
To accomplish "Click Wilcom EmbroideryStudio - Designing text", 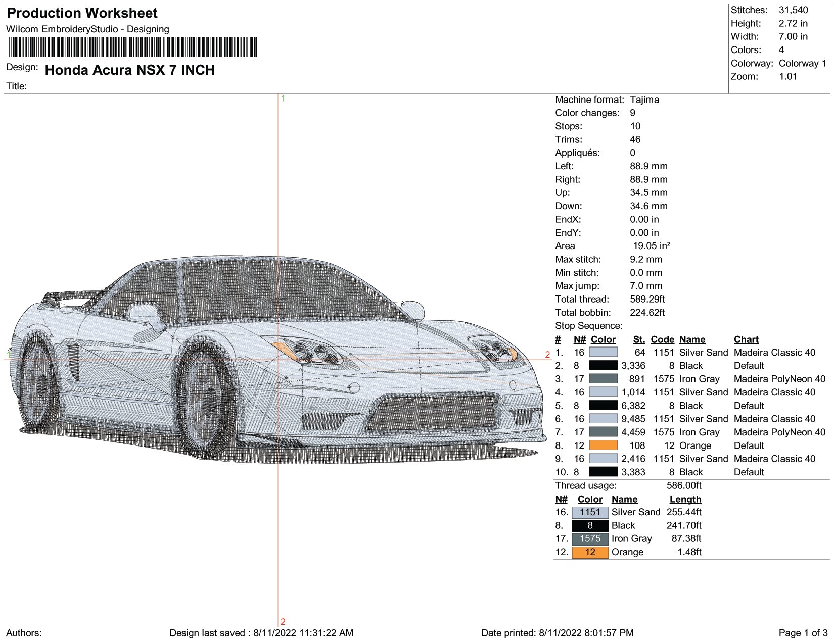I will coord(87,29).
